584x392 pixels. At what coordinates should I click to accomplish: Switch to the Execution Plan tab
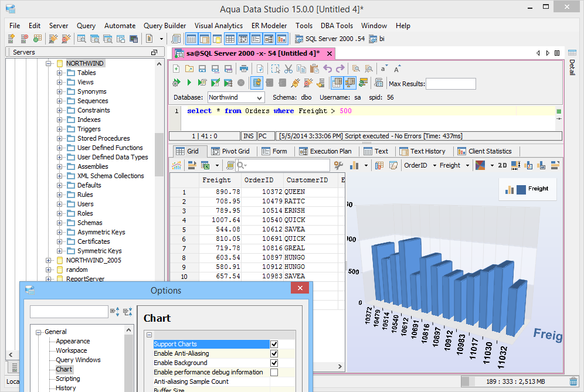point(325,151)
